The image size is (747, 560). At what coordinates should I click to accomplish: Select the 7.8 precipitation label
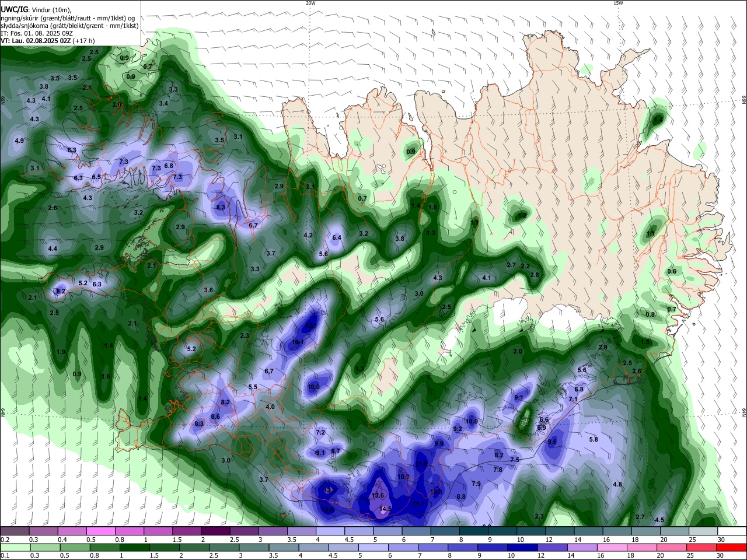498,470
